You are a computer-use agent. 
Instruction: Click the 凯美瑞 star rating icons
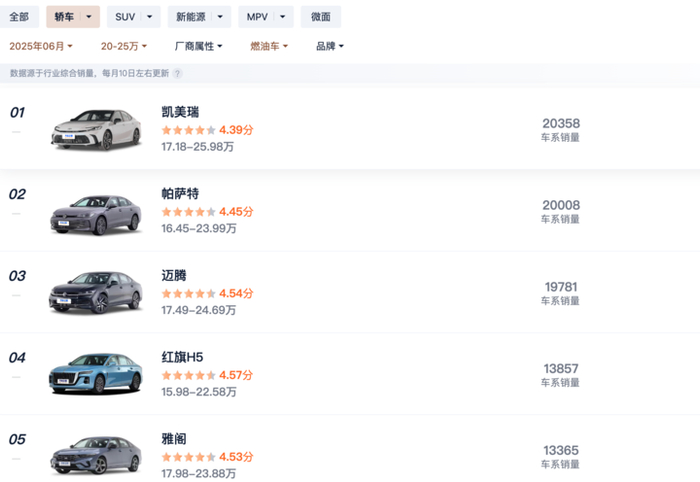(188, 130)
